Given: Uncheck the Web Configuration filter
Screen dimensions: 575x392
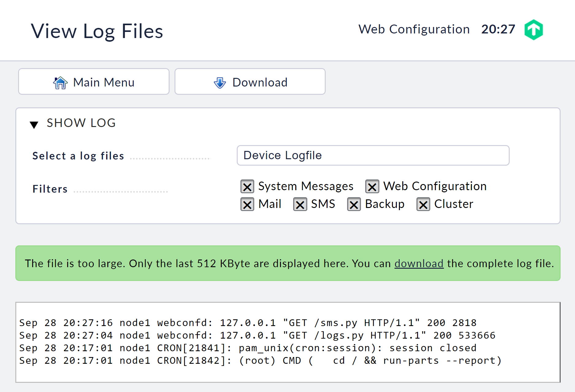Looking at the screenshot, I should click(372, 186).
